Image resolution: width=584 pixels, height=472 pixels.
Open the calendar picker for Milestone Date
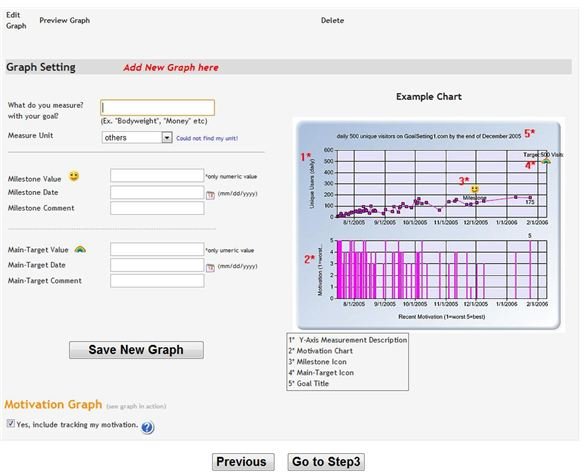(x=210, y=195)
